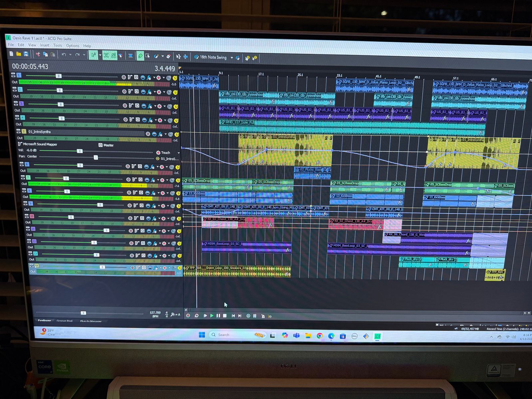Click the Vol slider handle for 01_IntroSynths

pyautogui.click(x=80, y=151)
